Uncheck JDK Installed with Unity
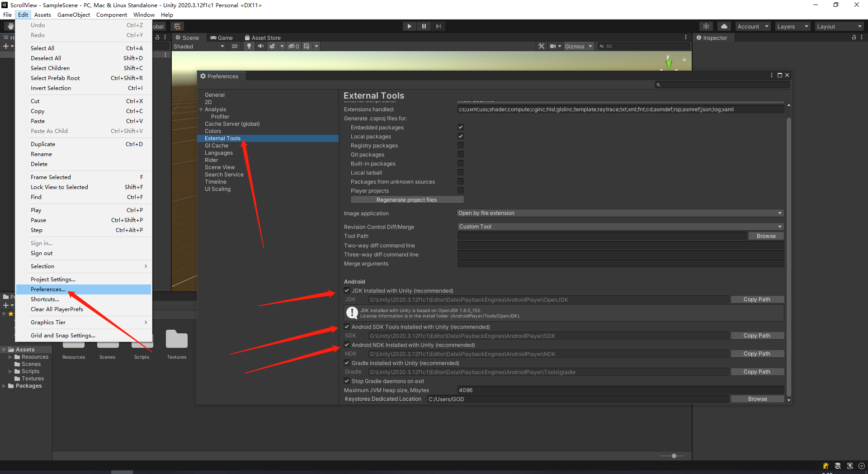The image size is (868, 474). 347,290
